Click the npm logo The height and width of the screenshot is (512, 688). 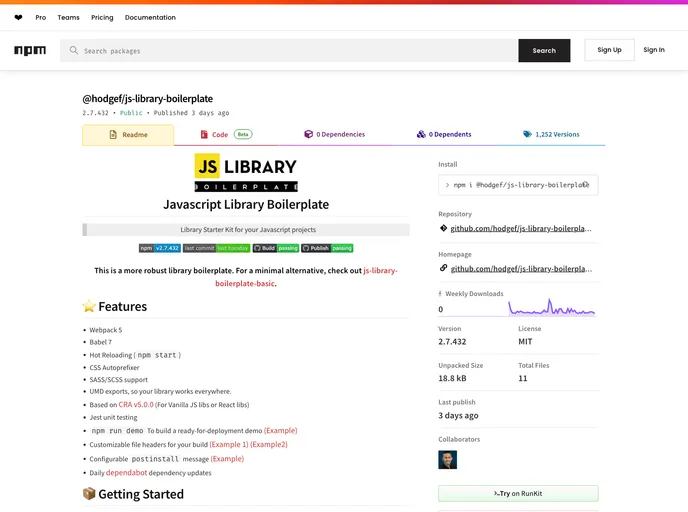[x=30, y=50]
